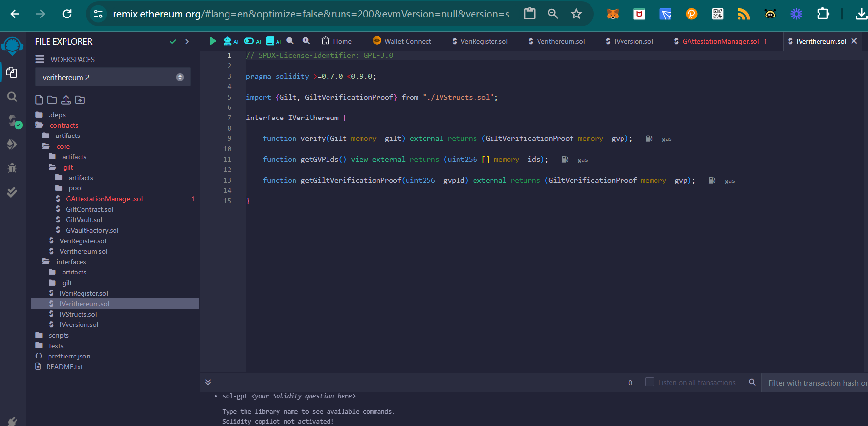Switch to the Wallet Connect tab
Image resolution: width=868 pixels, height=426 pixels.
402,41
